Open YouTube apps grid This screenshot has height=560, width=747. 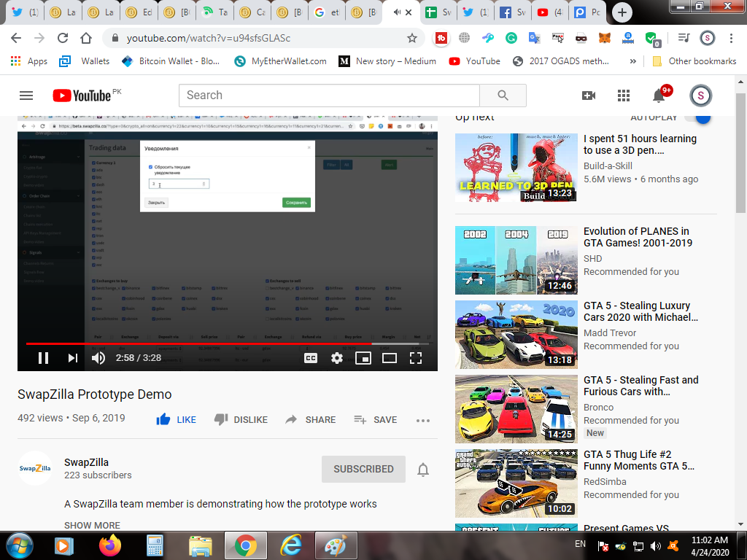(x=624, y=96)
